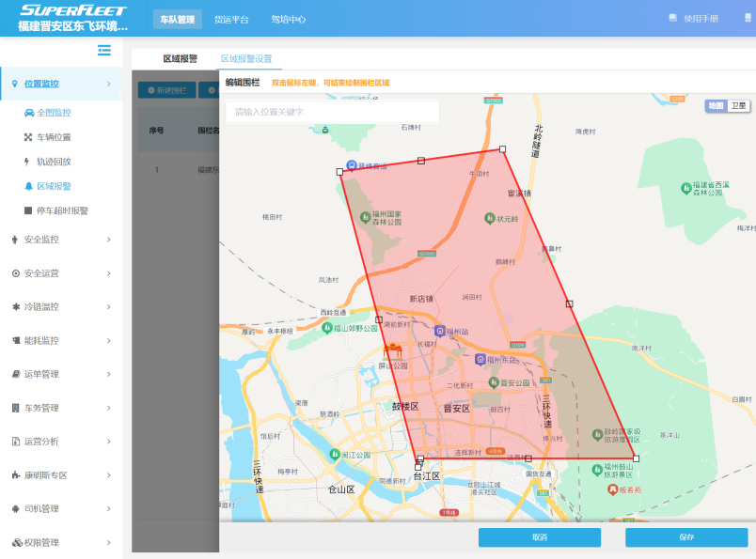Switch to the 区域报警 tab
The height and width of the screenshot is (559, 756).
point(180,58)
